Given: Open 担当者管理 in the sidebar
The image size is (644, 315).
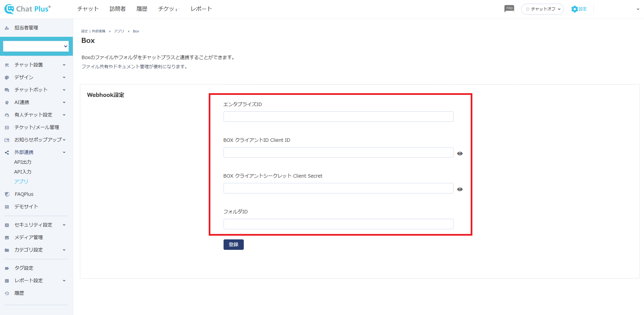Looking at the screenshot, I should (x=26, y=28).
